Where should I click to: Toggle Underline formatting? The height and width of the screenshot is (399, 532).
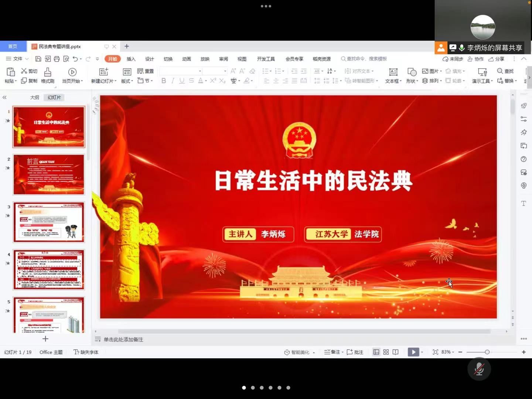(x=182, y=81)
